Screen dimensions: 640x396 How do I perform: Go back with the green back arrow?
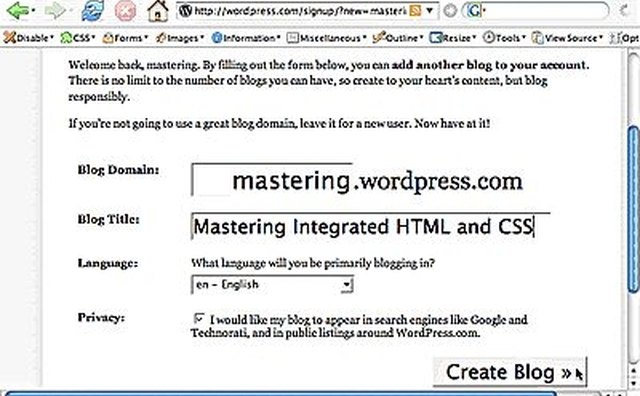point(19,11)
